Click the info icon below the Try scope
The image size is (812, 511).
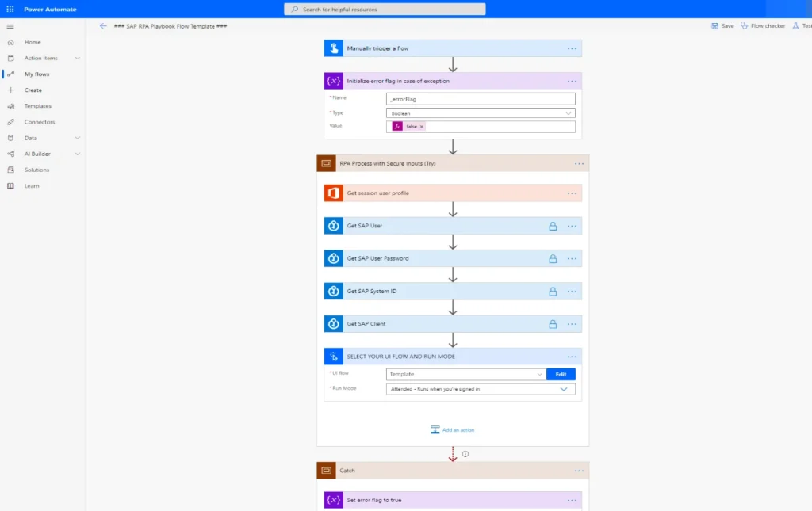(x=465, y=454)
